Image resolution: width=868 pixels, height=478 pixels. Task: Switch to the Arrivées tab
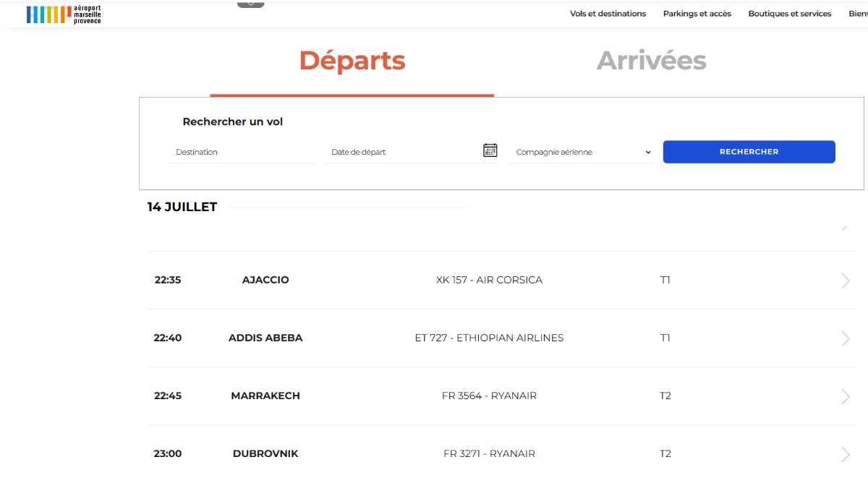tap(652, 61)
